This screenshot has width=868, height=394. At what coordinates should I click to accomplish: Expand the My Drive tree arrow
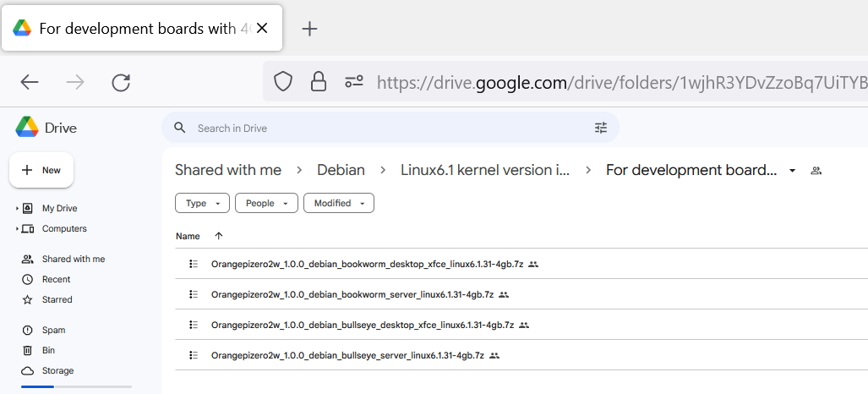[x=17, y=208]
